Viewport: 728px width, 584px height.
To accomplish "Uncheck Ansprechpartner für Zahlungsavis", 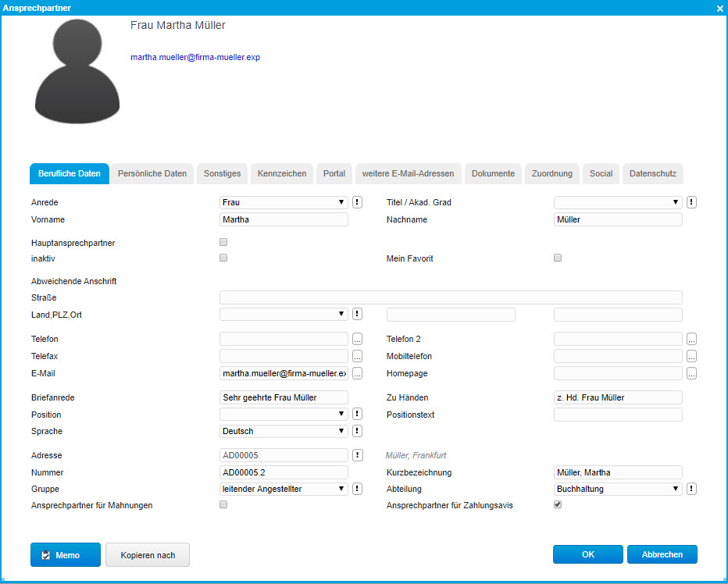I will click(557, 504).
